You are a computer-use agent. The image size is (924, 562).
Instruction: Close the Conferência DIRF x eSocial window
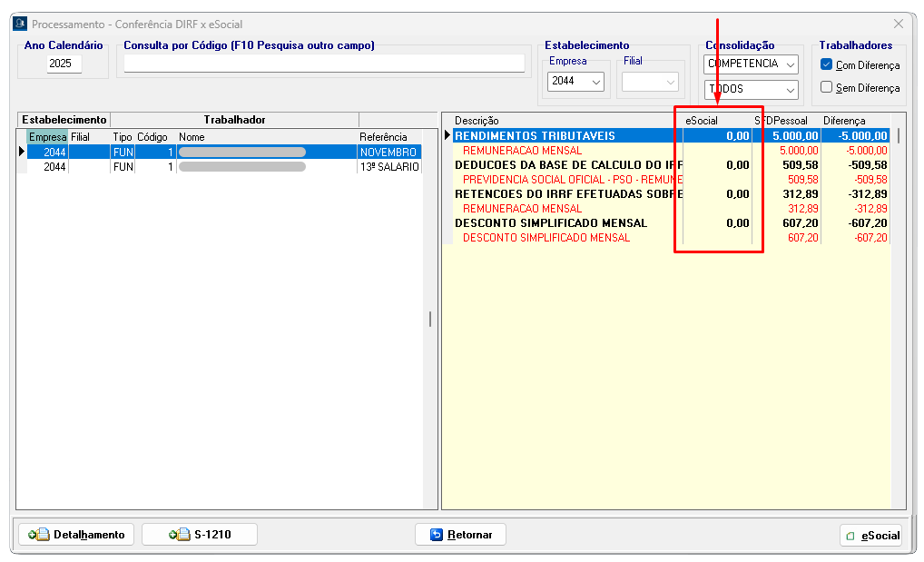[x=899, y=25]
